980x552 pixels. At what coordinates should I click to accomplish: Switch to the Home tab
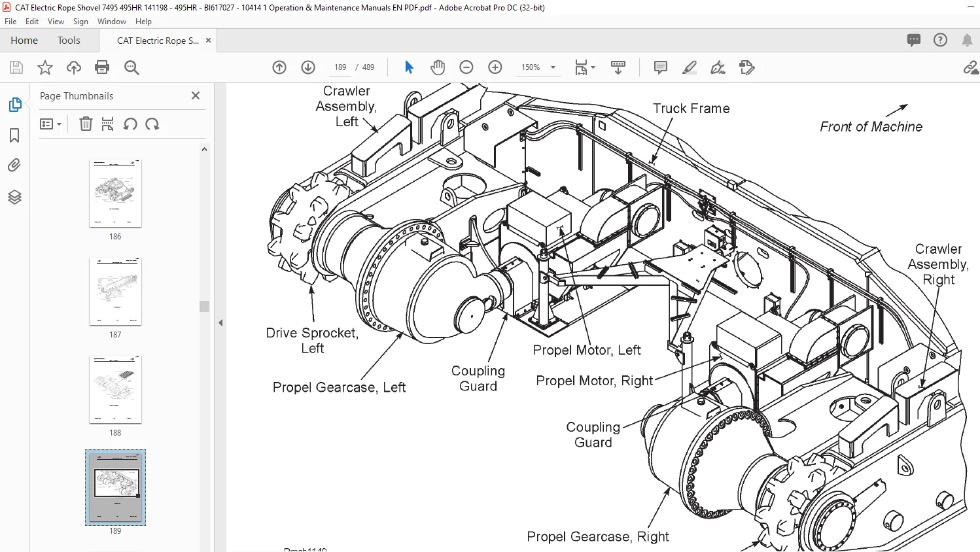click(24, 41)
